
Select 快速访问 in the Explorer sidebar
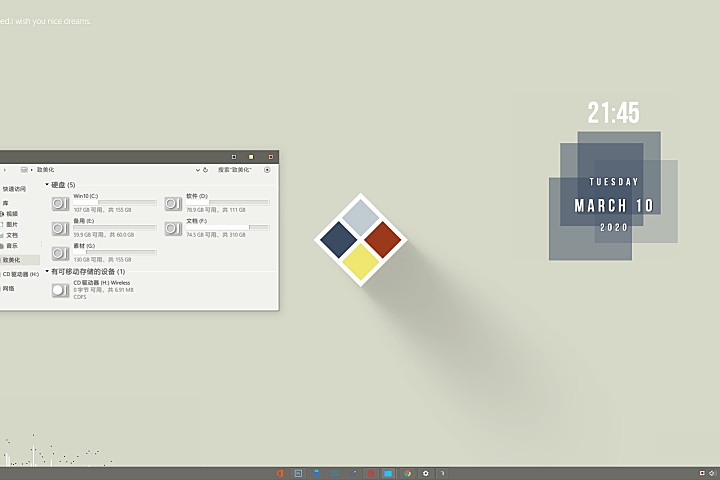pyautogui.click(x=14, y=189)
